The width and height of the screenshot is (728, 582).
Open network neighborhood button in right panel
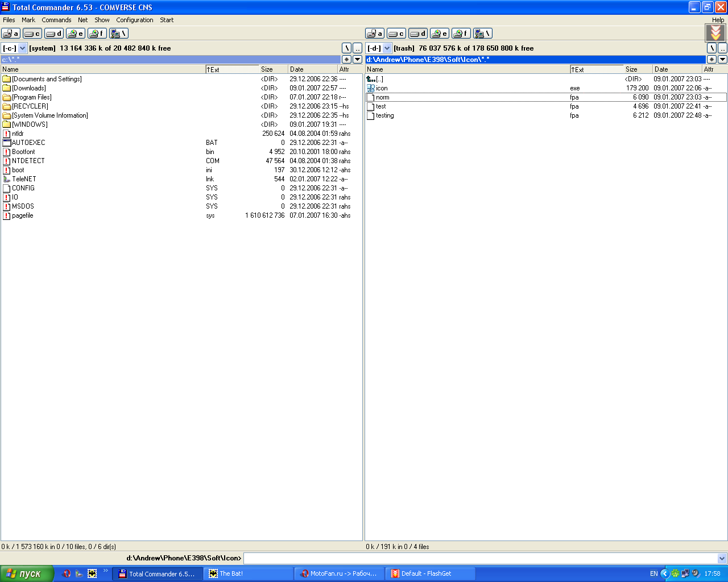(x=483, y=34)
